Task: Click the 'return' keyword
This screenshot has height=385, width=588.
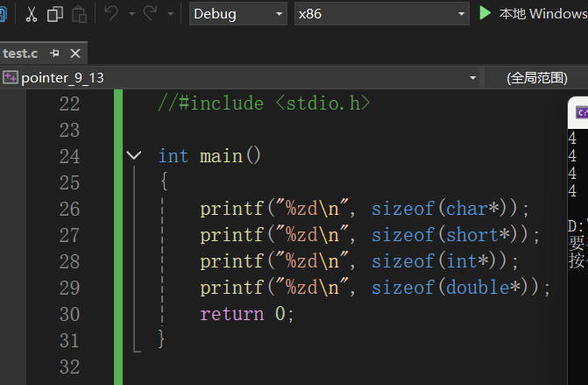Action: point(232,314)
